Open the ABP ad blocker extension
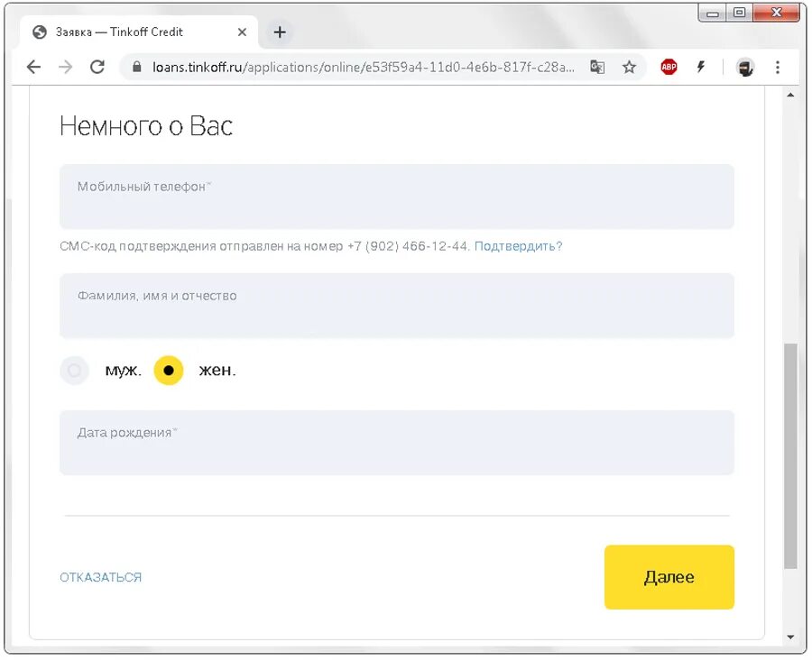 click(x=669, y=68)
